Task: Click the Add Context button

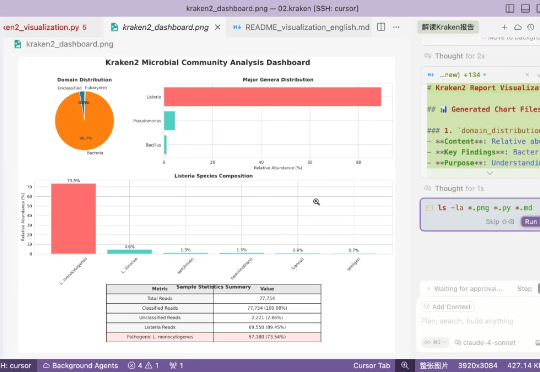Action: click(x=448, y=307)
